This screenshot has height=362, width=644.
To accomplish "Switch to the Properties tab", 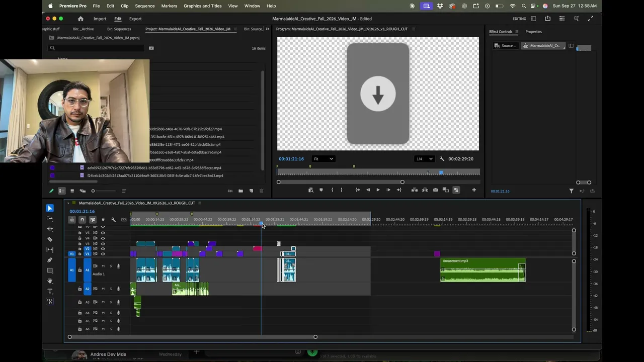I will (533, 32).
